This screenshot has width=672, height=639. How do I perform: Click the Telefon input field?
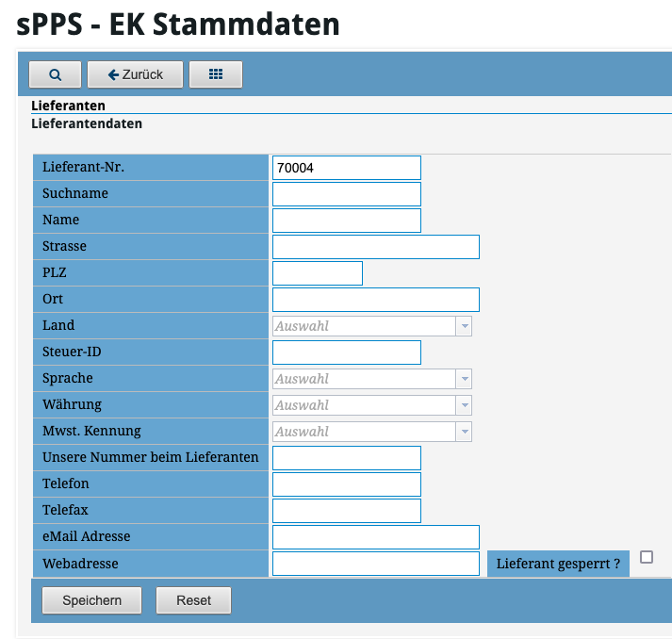(346, 484)
